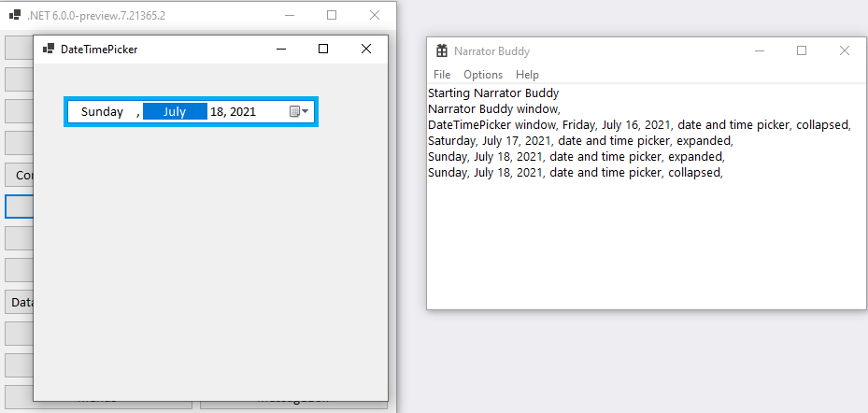Click the 'Starting Narrator Buddy' log line
The width and height of the screenshot is (868, 413).
tap(493, 93)
